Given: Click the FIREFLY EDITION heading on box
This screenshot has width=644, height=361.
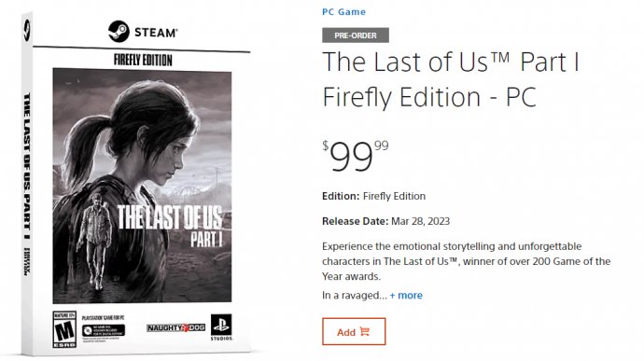Looking at the screenshot, I should point(143,60).
